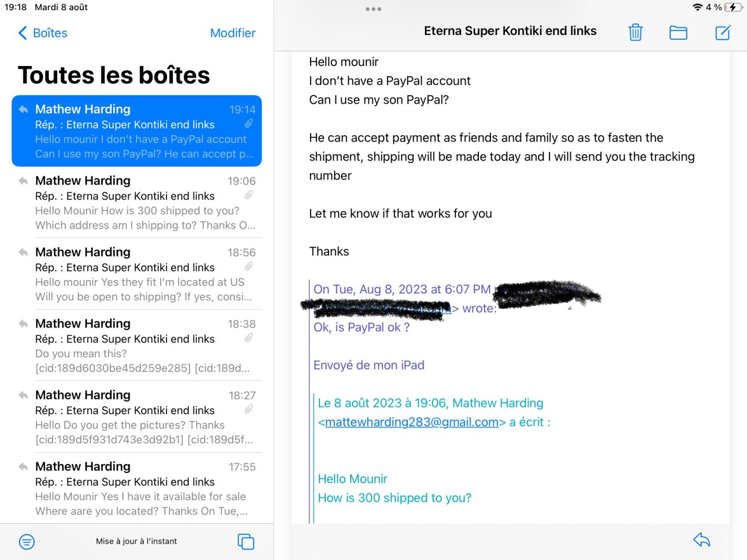Screen dimensions: 747x560
Task: Tap the email subject title header
Action: (510, 31)
